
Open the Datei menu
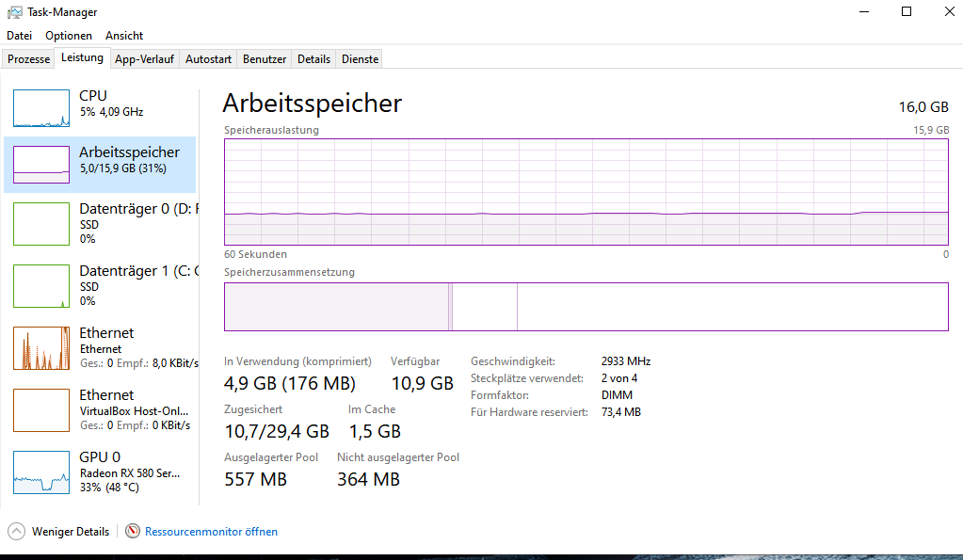tap(19, 36)
